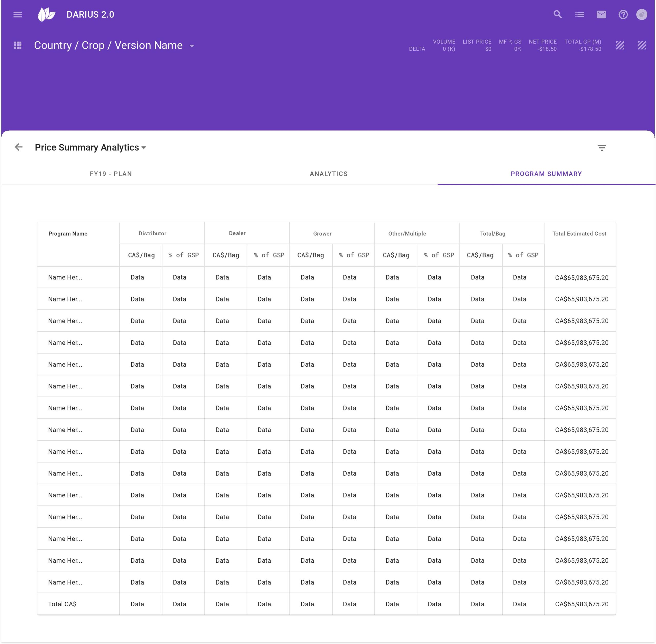Click the first diagonal stripes icon

[x=620, y=45]
